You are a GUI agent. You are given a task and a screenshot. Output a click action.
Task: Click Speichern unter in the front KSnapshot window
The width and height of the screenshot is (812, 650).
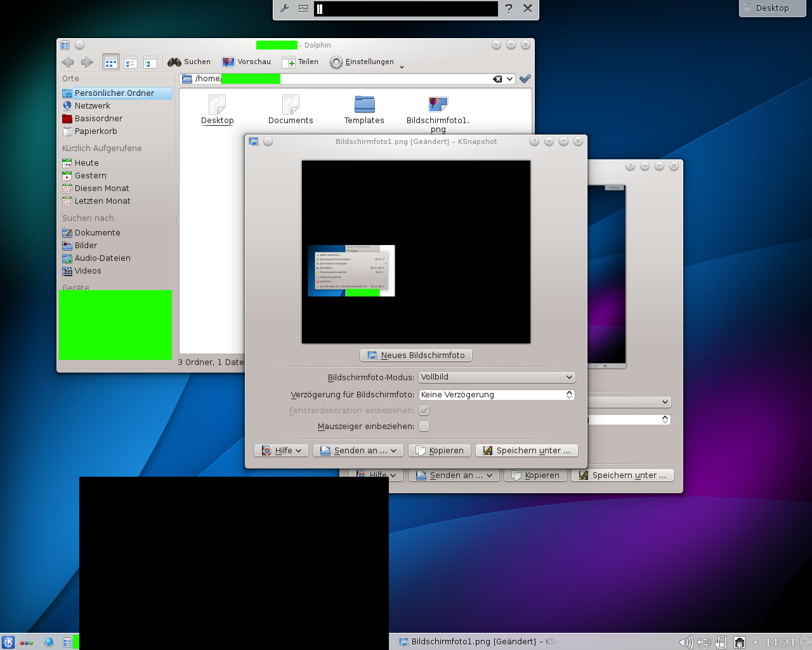527,451
